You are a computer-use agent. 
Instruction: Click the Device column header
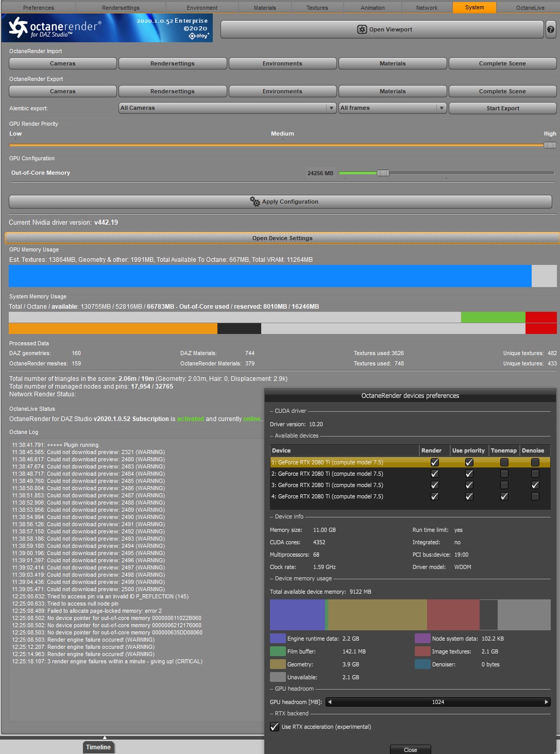[x=344, y=450]
